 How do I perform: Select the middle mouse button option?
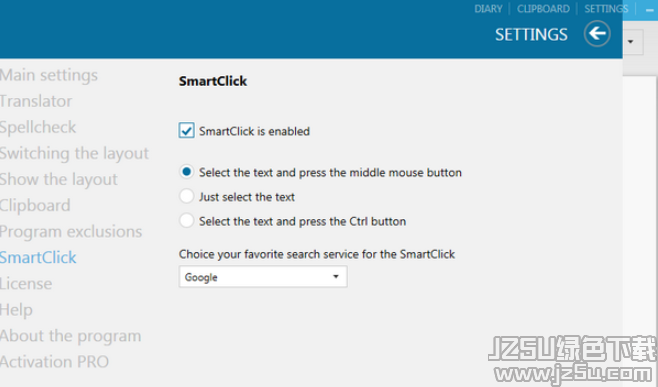(x=186, y=172)
